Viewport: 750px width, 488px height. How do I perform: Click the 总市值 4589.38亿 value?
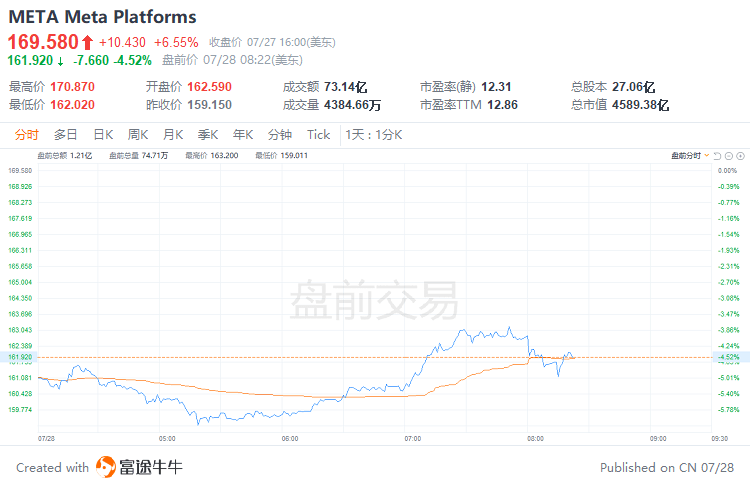640,105
